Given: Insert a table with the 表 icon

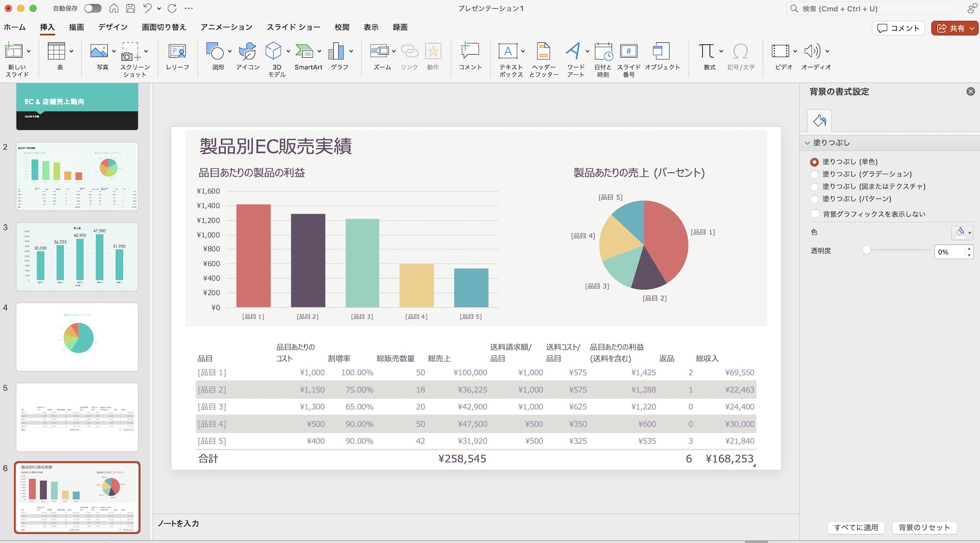Looking at the screenshot, I should point(56,51).
